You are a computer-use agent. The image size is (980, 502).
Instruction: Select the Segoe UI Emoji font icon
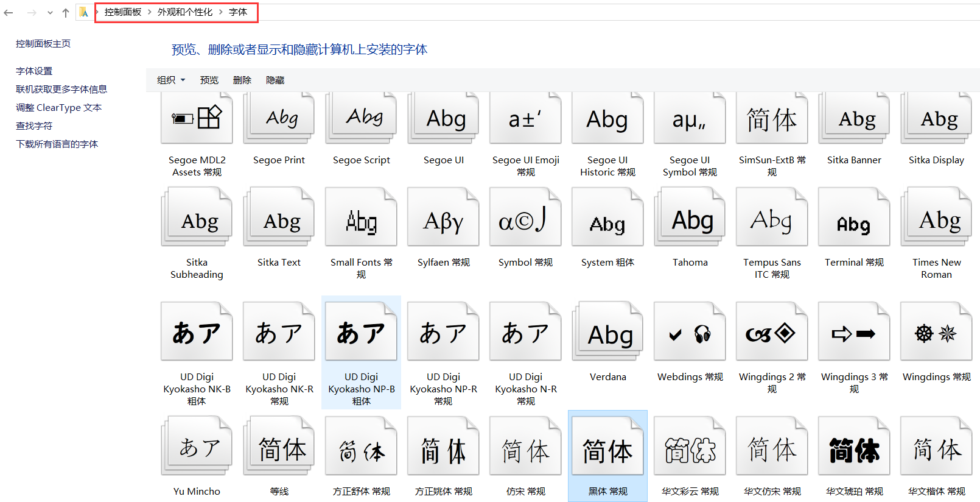click(525, 118)
